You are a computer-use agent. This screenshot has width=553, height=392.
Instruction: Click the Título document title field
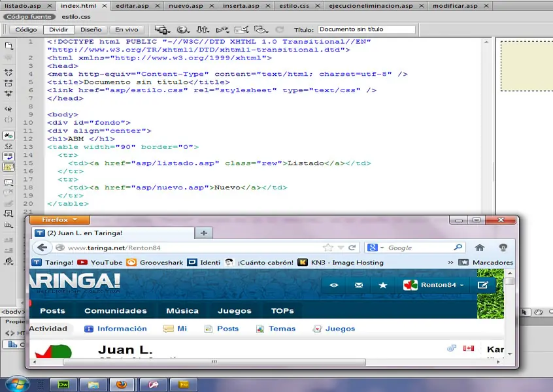click(367, 29)
